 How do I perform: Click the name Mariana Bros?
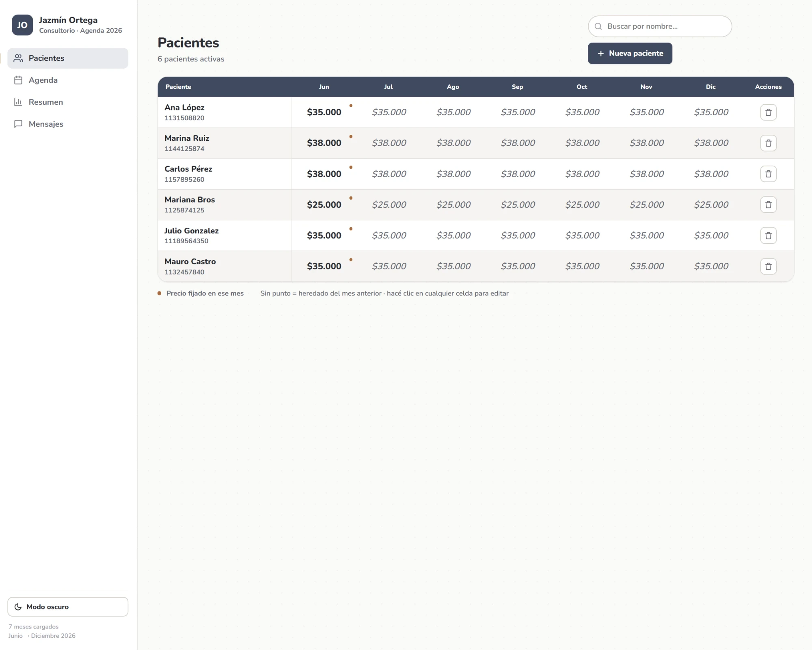(190, 200)
